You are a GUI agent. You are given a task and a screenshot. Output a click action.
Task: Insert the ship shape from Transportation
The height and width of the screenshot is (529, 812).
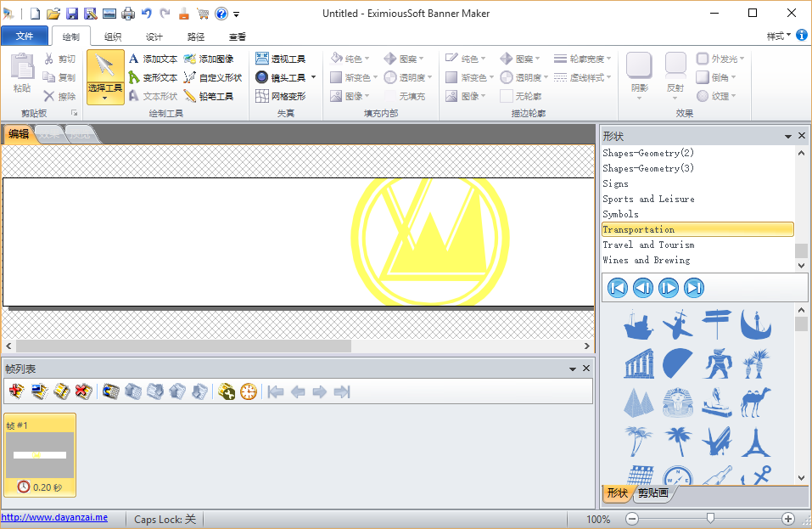pos(638,325)
